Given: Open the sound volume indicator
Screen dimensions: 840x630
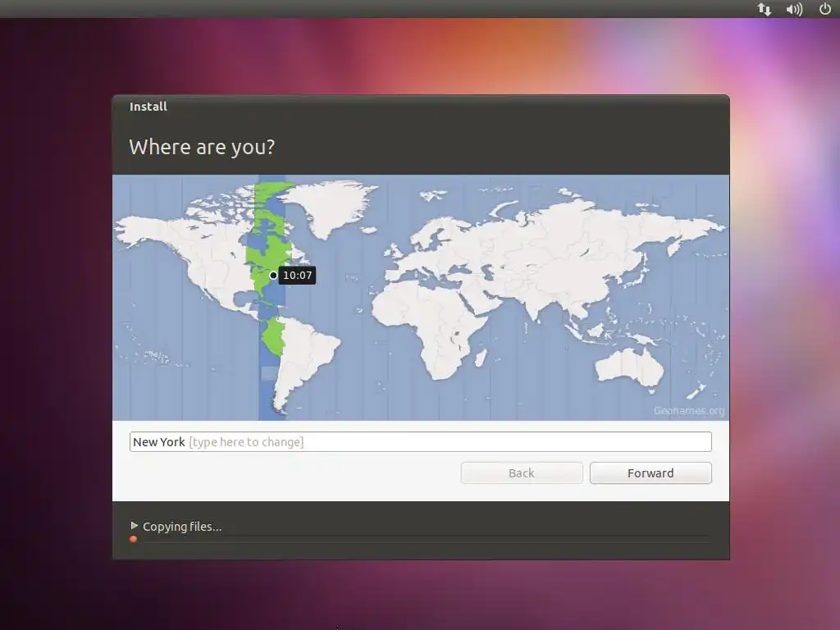Looking at the screenshot, I should pos(794,9).
